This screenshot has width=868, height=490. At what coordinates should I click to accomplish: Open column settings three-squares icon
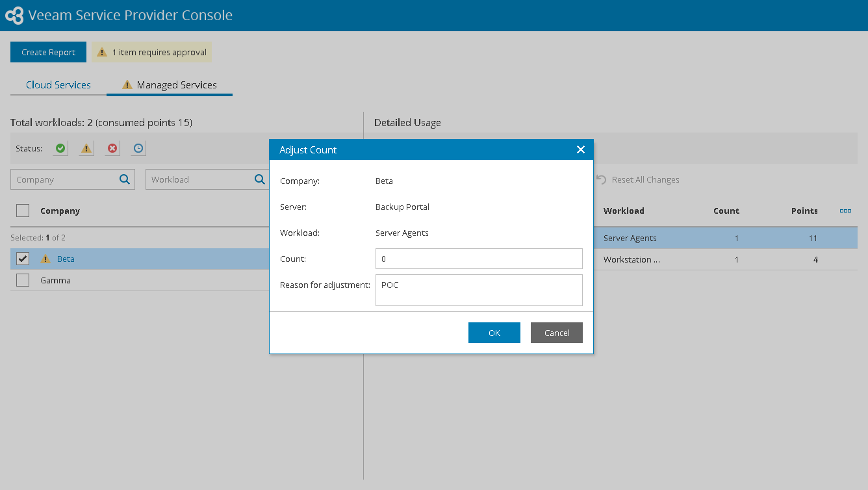[x=845, y=211]
